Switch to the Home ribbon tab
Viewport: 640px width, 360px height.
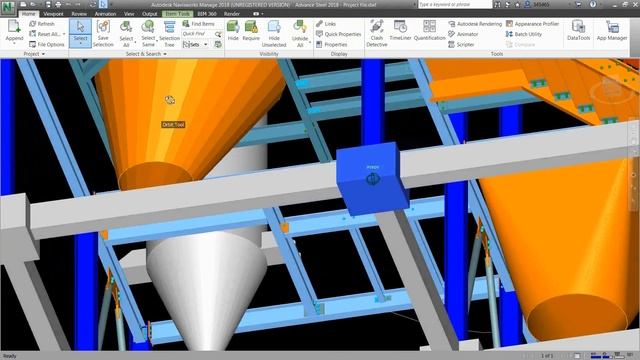click(29, 13)
